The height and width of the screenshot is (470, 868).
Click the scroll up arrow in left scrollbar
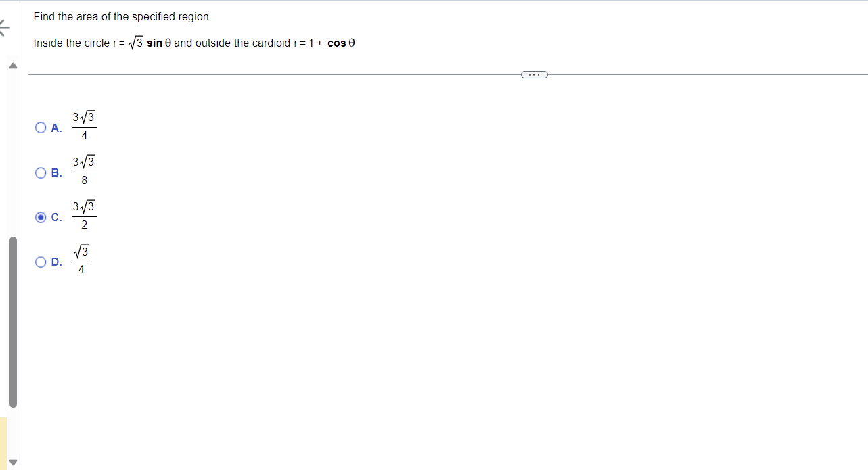(x=12, y=66)
